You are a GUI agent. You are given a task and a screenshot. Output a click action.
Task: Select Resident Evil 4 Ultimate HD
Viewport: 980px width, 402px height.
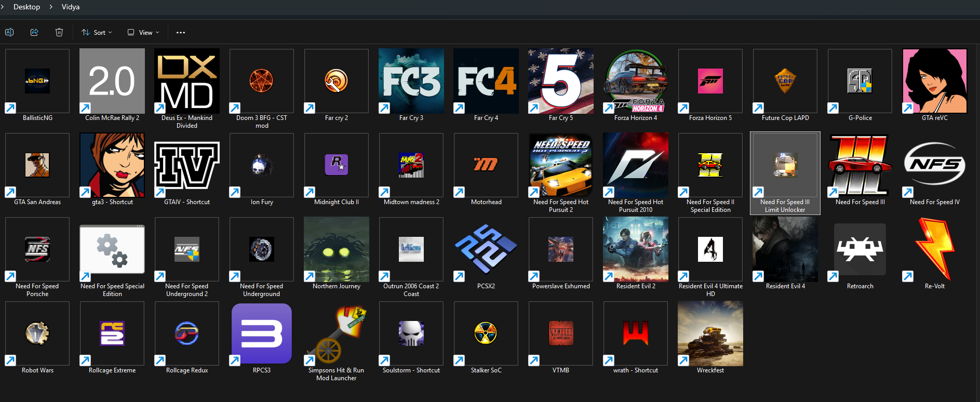click(710, 249)
